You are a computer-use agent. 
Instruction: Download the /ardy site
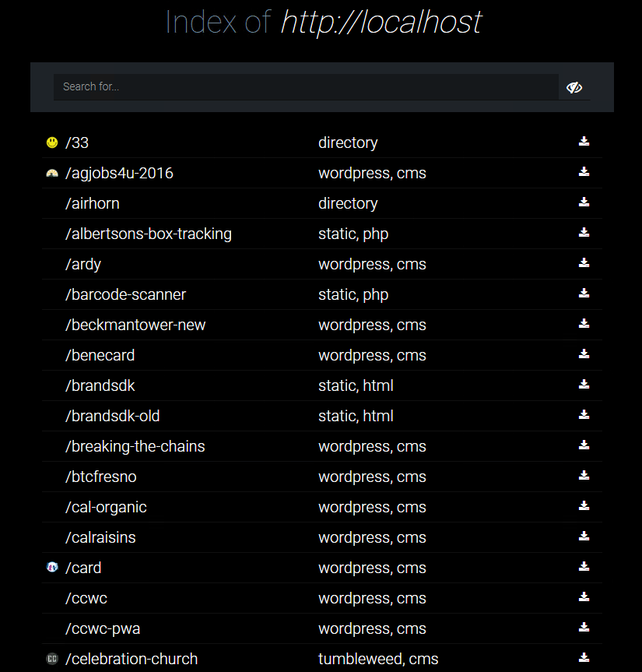pos(584,263)
